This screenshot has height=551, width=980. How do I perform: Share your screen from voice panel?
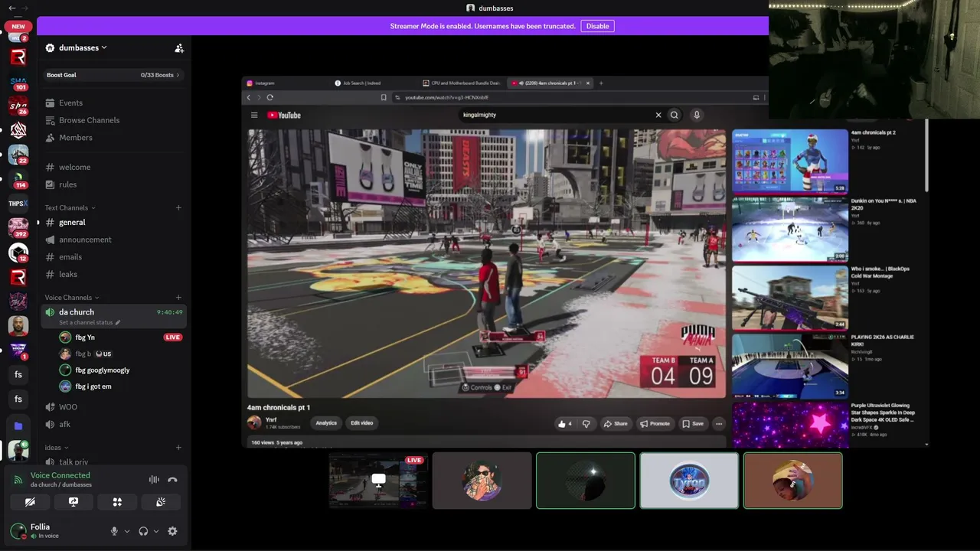(x=73, y=502)
